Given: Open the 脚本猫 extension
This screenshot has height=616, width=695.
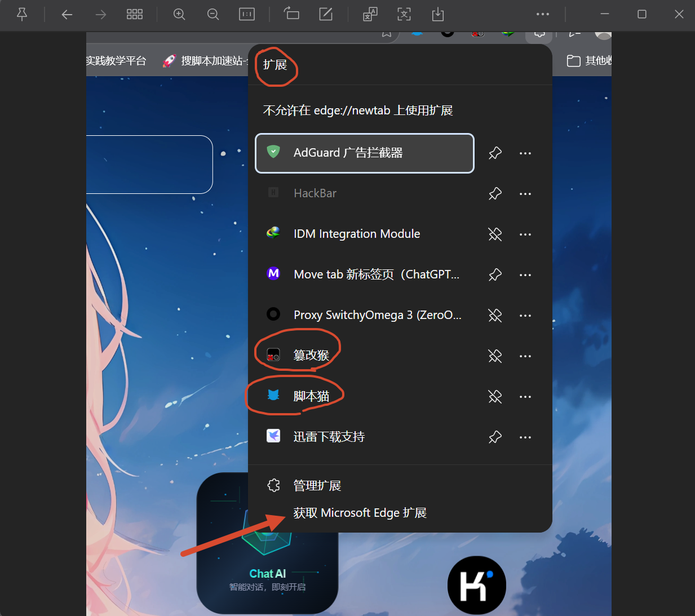Looking at the screenshot, I should (x=365, y=396).
